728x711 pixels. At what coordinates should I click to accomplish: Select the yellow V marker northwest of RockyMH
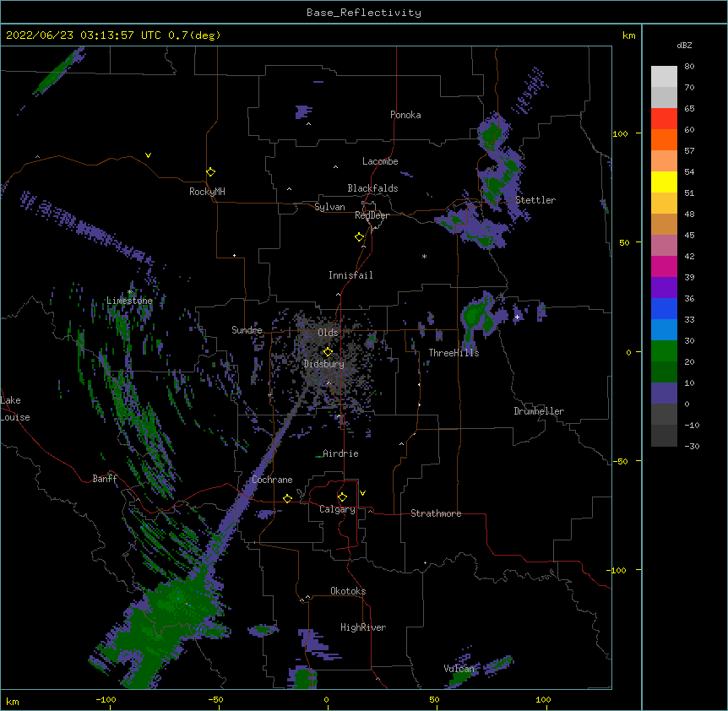click(x=148, y=155)
